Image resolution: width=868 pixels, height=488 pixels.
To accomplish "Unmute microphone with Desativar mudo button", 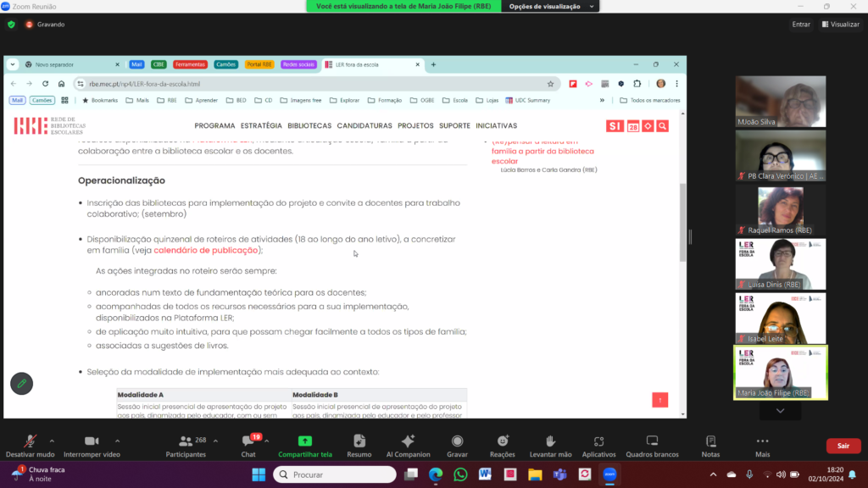I will pos(31,444).
